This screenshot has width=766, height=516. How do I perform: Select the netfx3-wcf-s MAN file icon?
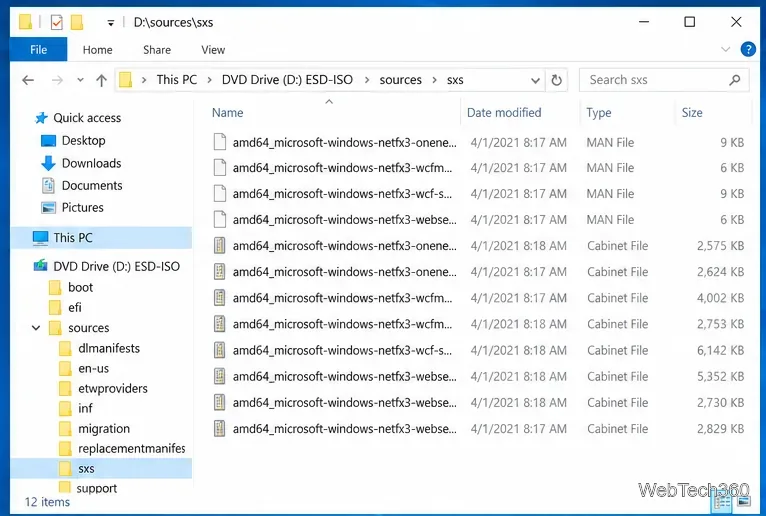[x=219, y=194]
